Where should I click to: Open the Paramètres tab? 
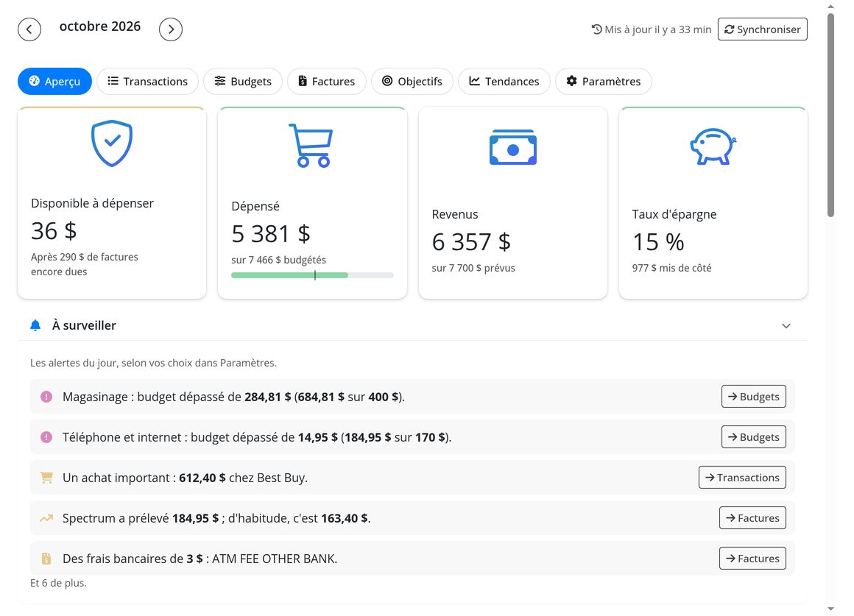click(x=604, y=81)
